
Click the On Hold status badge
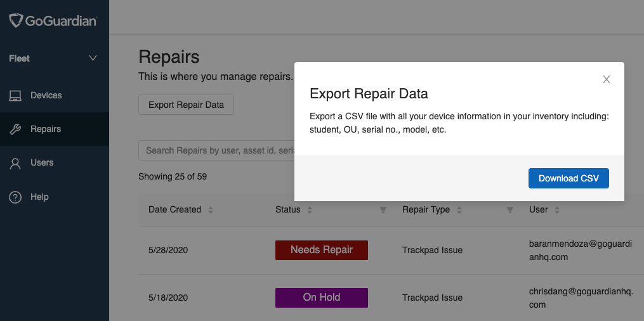pyautogui.click(x=322, y=298)
